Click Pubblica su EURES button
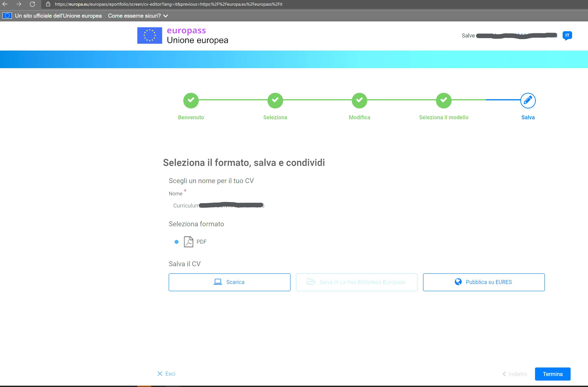Screen dimensions: 588x387 [x=483, y=282]
